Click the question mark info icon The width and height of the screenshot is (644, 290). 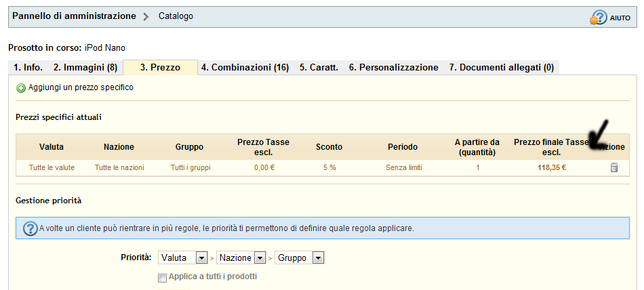(30, 228)
